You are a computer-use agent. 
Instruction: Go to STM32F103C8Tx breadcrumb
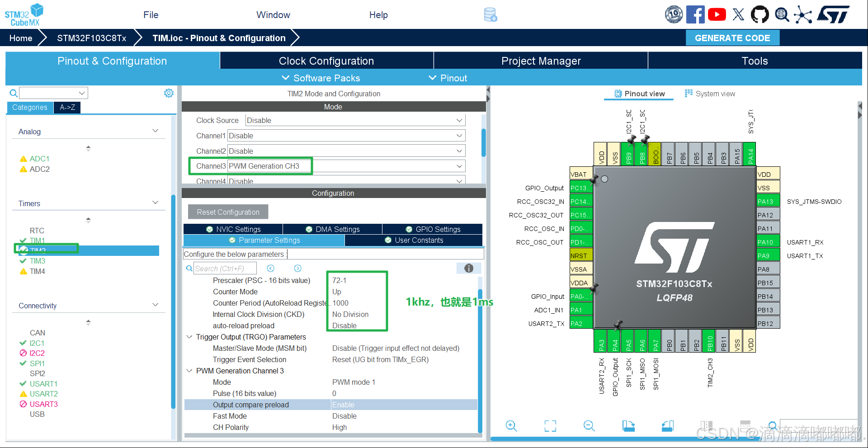pyautogui.click(x=92, y=38)
